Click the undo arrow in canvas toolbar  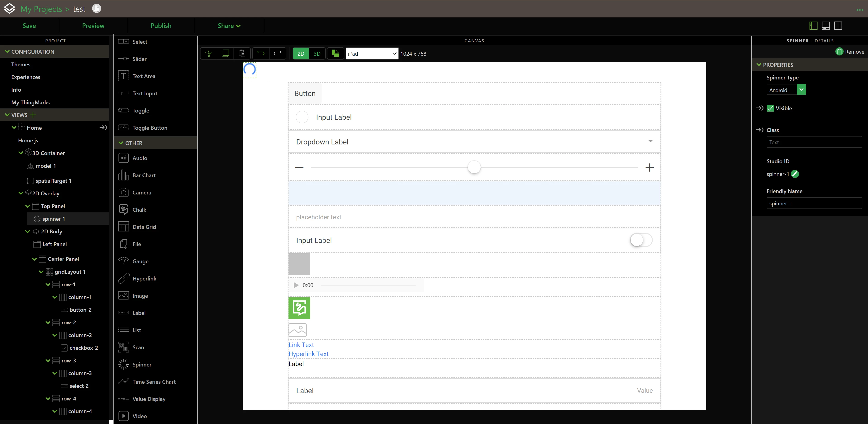(x=260, y=54)
